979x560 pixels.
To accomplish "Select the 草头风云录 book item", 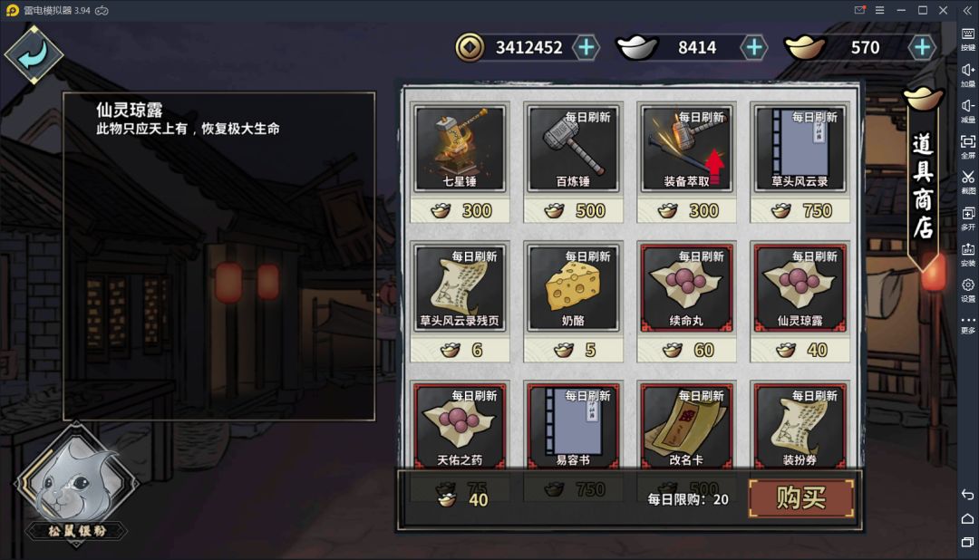I will 800,149.
